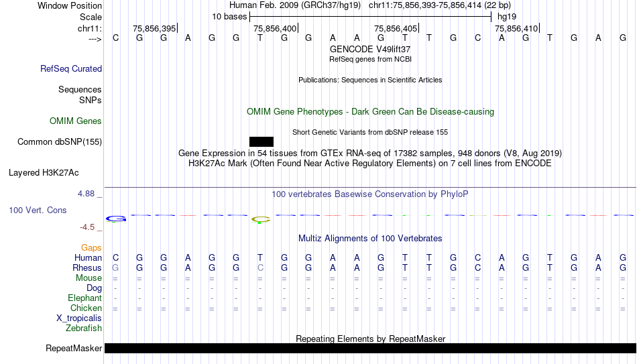This screenshot has width=637, height=364.
Task: Click the 75,856,400 ruler position
Action: pyautogui.click(x=275, y=28)
